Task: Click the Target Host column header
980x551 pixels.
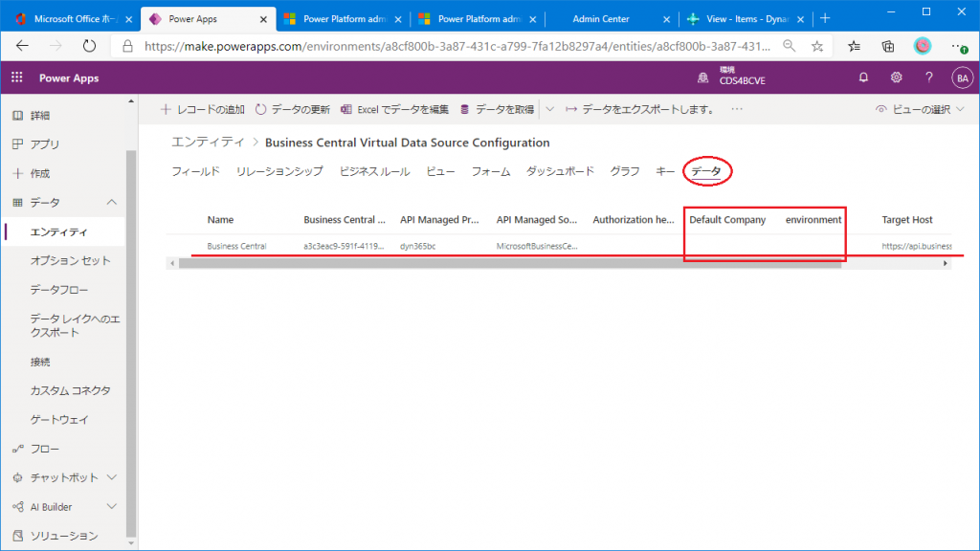Action: click(x=907, y=220)
